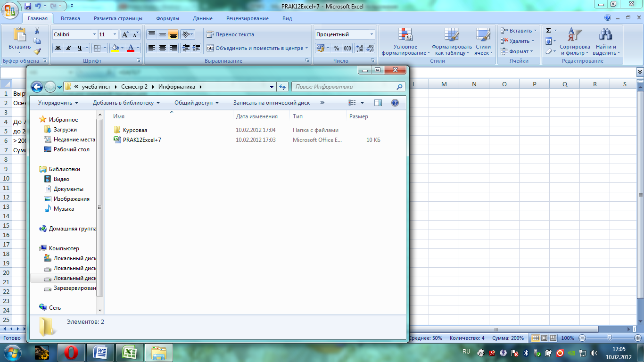The image size is (644, 362).
Task: Click Перенос текста wrap text button
Action: pyautogui.click(x=231, y=34)
